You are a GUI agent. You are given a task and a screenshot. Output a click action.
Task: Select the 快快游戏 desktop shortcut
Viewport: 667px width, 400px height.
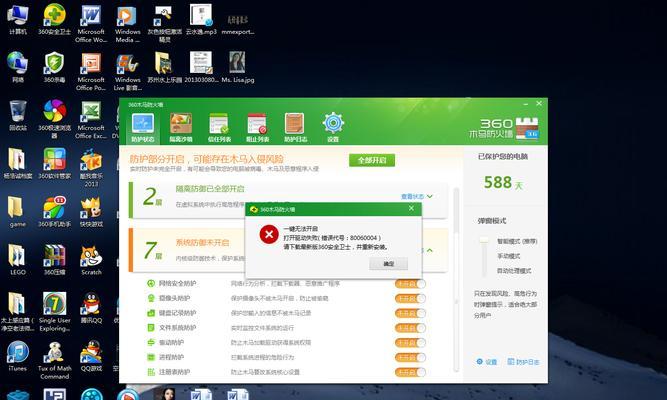[x=91, y=211]
